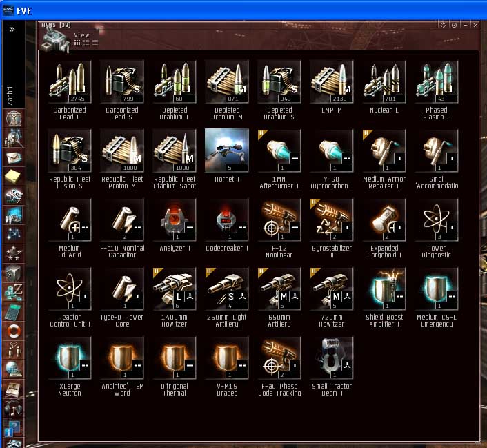Select the 250mm Light Artillery turret
The width and height of the screenshot is (487, 448).
[227, 289]
